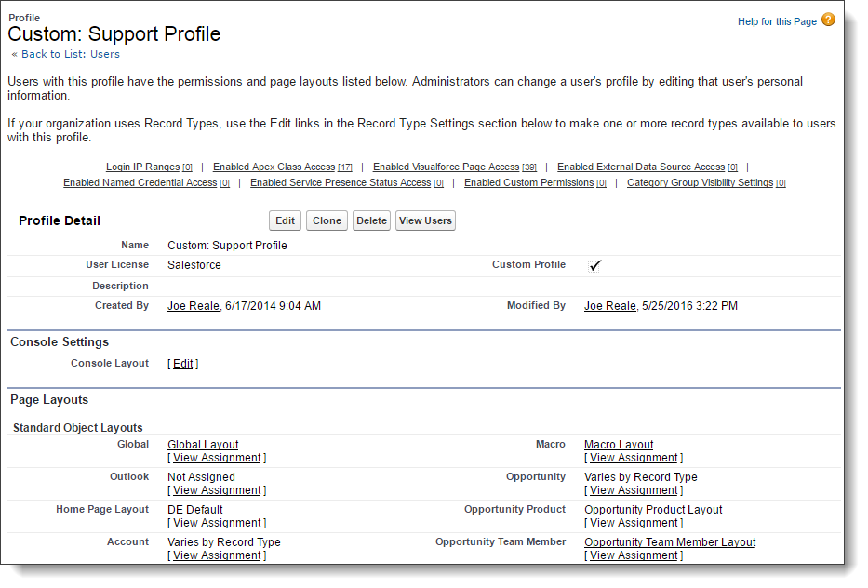
Task: Select the 'Custom: Support Profile' name value
Action: (x=228, y=246)
